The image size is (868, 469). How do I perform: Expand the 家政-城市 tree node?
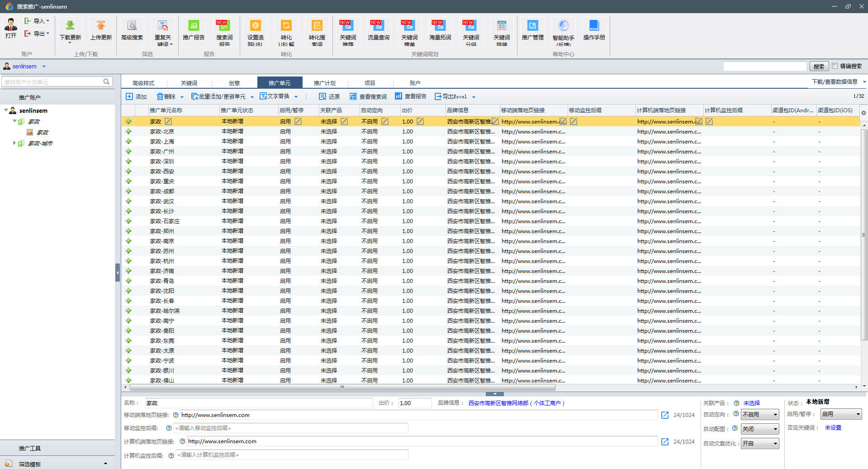tap(14, 143)
